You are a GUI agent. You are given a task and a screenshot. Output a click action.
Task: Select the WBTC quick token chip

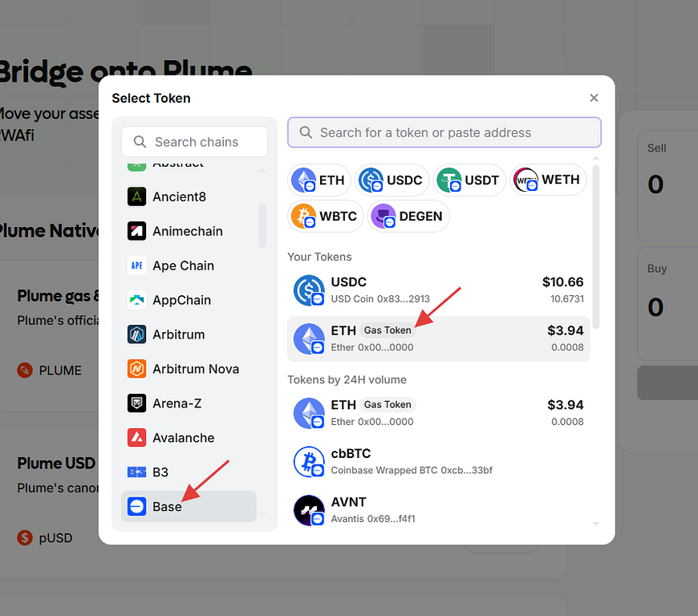coord(326,216)
